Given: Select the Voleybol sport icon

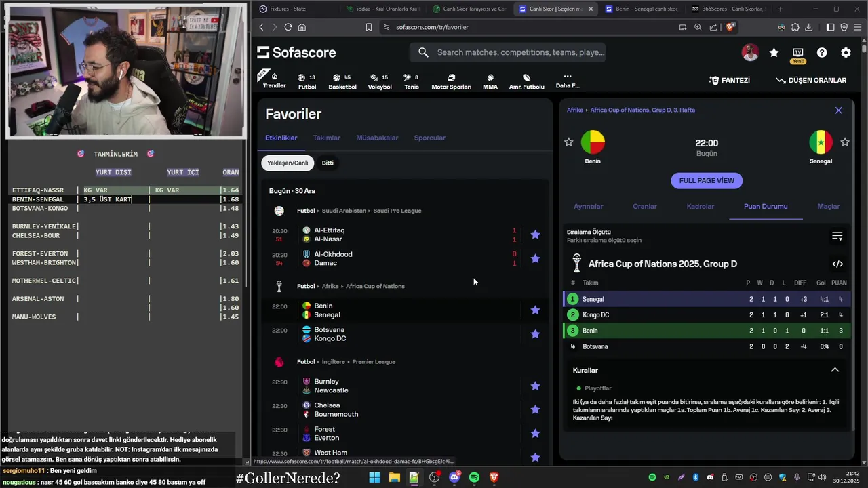Looking at the screenshot, I should (380, 81).
